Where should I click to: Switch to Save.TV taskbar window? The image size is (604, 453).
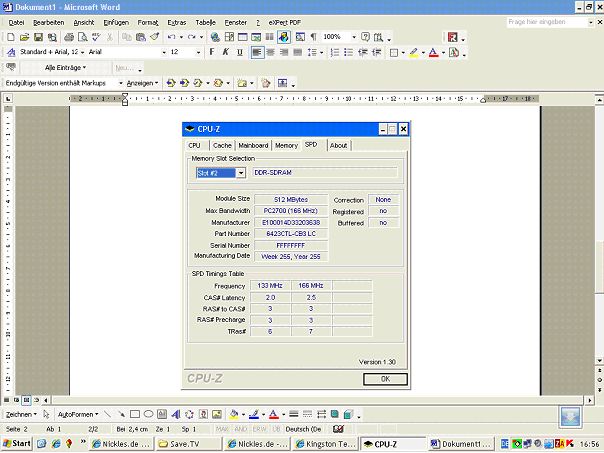[x=189, y=444]
